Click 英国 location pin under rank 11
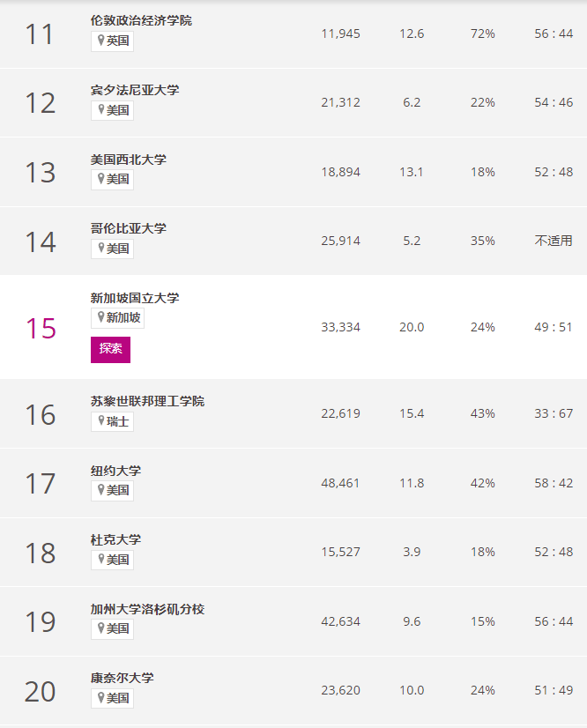Viewport: 587px width, 728px height. tap(113, 41)
